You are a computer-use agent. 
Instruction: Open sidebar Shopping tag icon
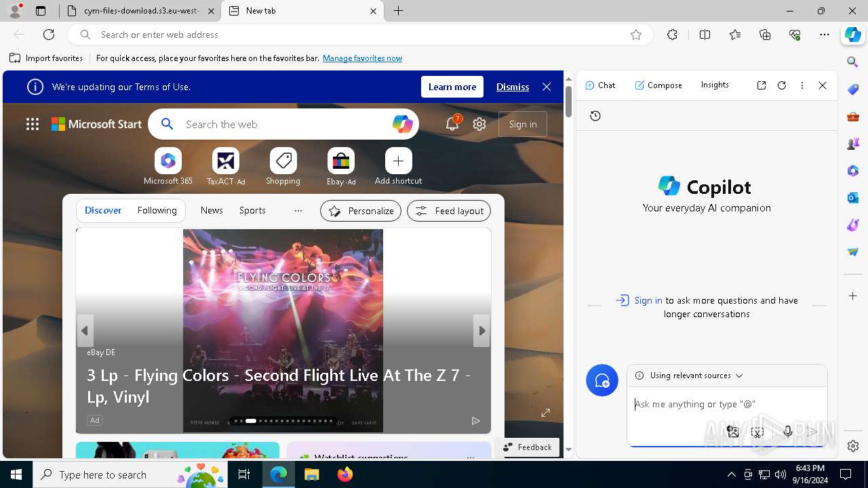(853, 89)
